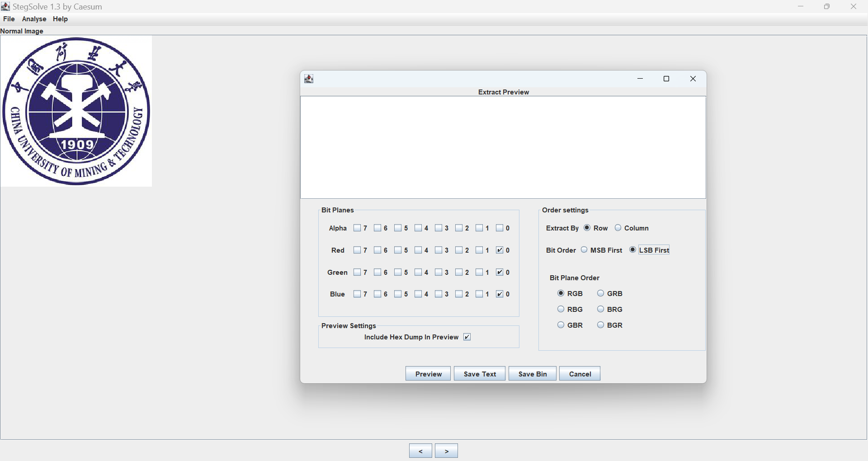
Task: Enable Alpha bit plane 5
Action: coord(398,228)
